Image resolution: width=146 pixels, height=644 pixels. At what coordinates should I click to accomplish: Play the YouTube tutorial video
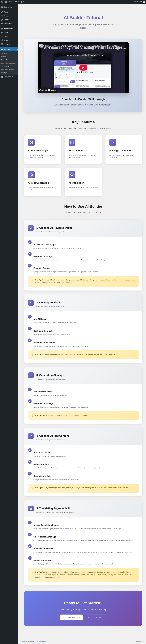pyautogui.click(x=83, y=68)
